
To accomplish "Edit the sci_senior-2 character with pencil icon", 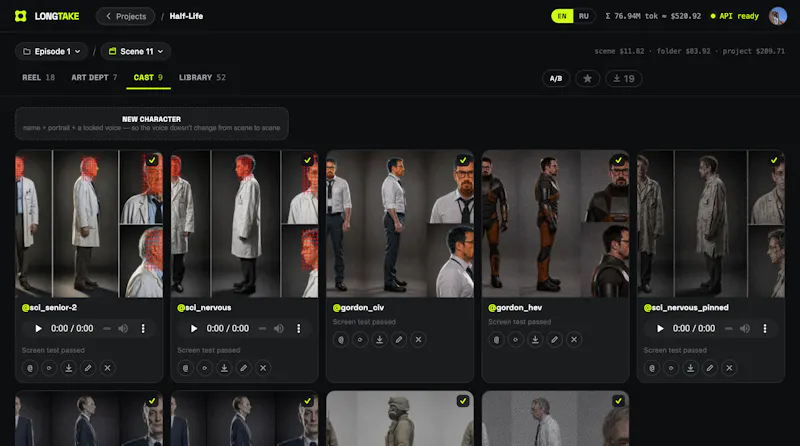I will (88, 368).
